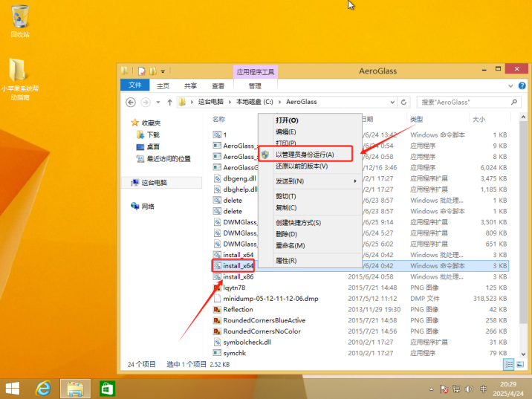The width and height of the screenshot is (532, 399).
Task: Sort by the 类型 column header
Action: coord(416,119)
